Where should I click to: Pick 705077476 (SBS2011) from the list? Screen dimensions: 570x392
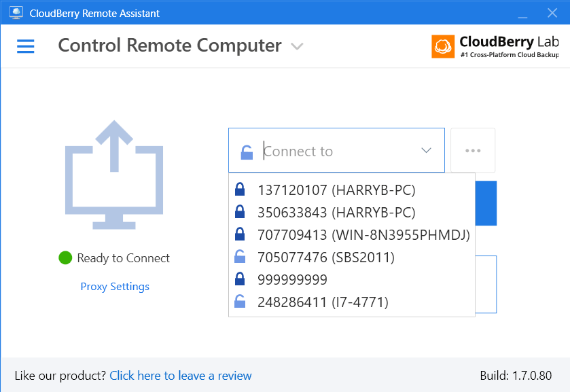point(326,257)
